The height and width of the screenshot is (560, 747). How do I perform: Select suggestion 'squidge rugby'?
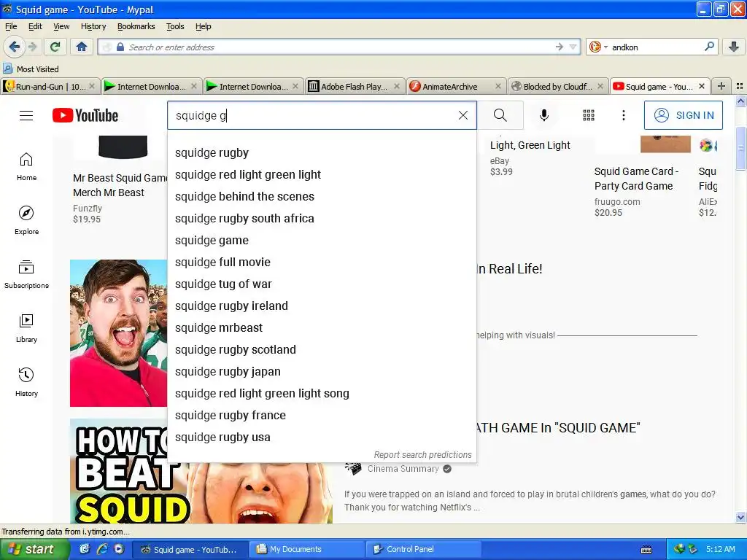(x=322, y=153)
